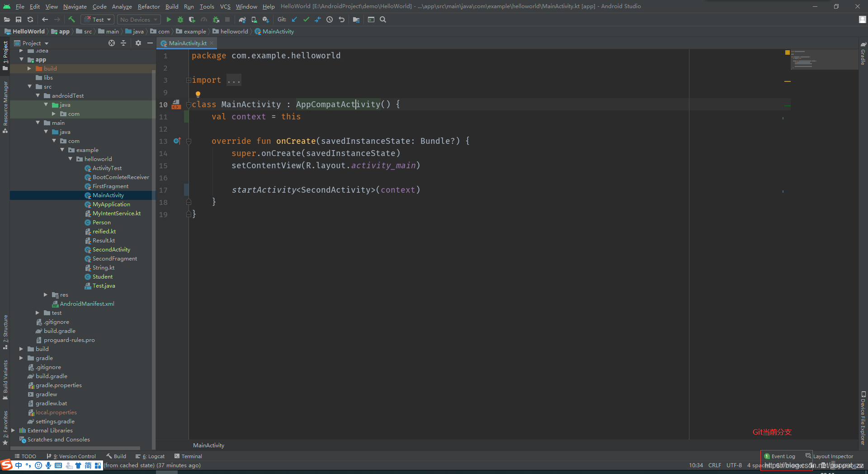Open the Refactor menu
The image size is (868, 474).
point(149,6)
